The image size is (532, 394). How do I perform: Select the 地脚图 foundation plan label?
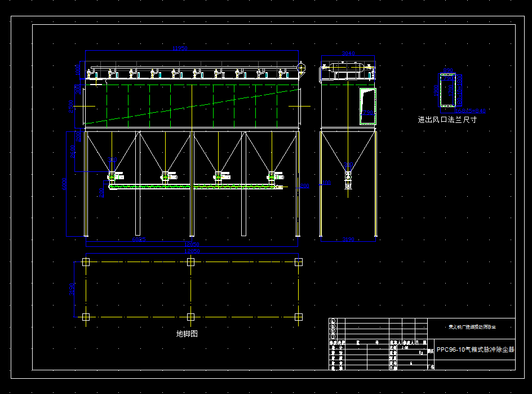187,334
